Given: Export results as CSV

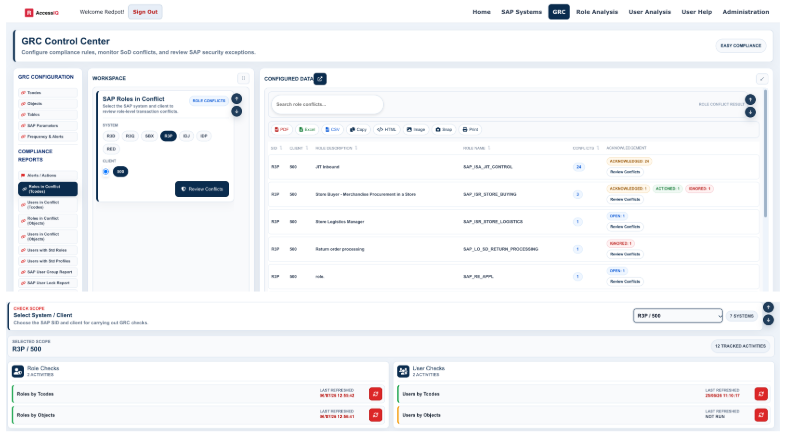Looking at the screenshot, I should pyautogui.click(x=332, y=129).
